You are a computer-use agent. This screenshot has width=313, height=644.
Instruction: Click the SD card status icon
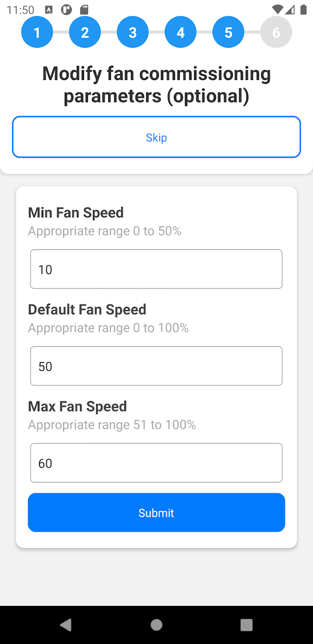click(x=84, y=9)
